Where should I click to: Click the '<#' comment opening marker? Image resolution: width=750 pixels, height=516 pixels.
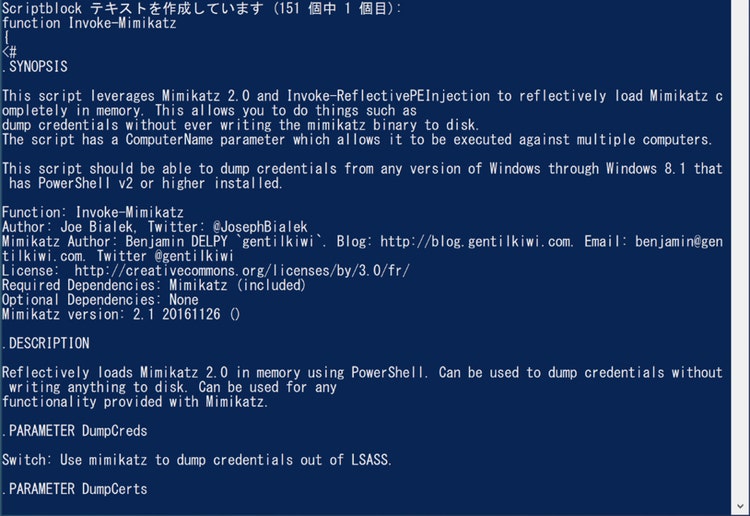click(9, 52)
